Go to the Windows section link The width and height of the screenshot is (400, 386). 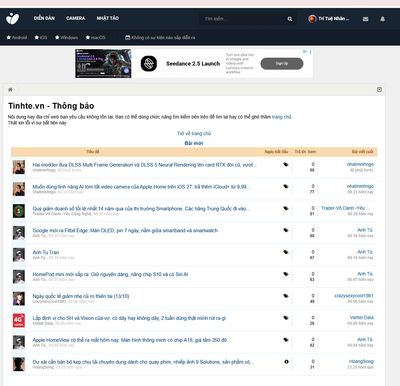click(x=66, y=37)
